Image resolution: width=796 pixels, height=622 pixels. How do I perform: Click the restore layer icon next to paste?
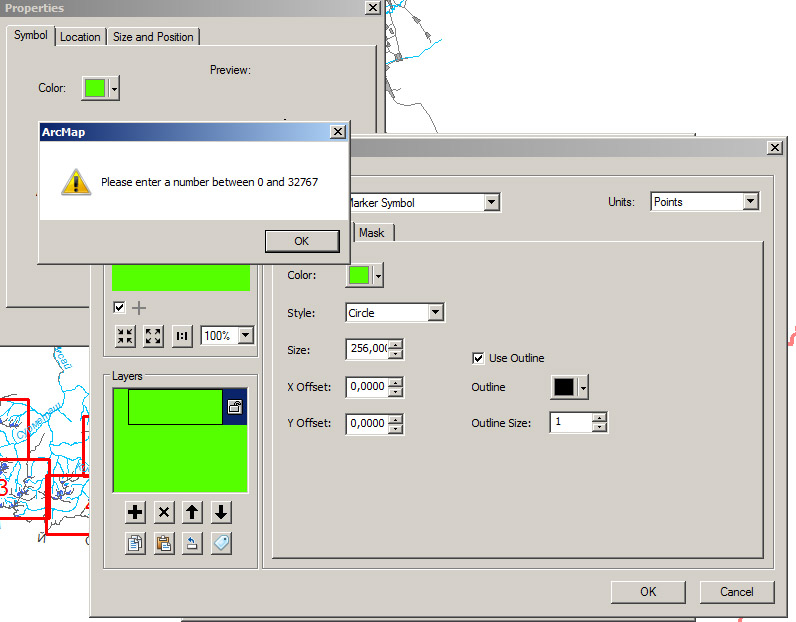point(192,543)
